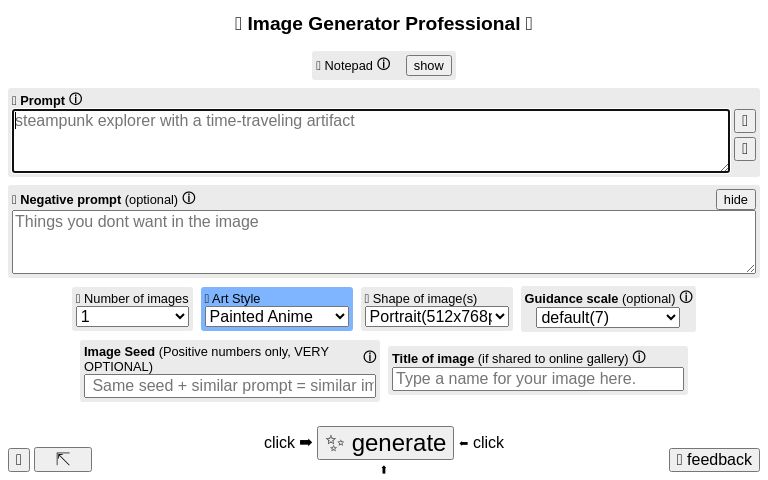Click the Title of image info icon

[639, 357]
